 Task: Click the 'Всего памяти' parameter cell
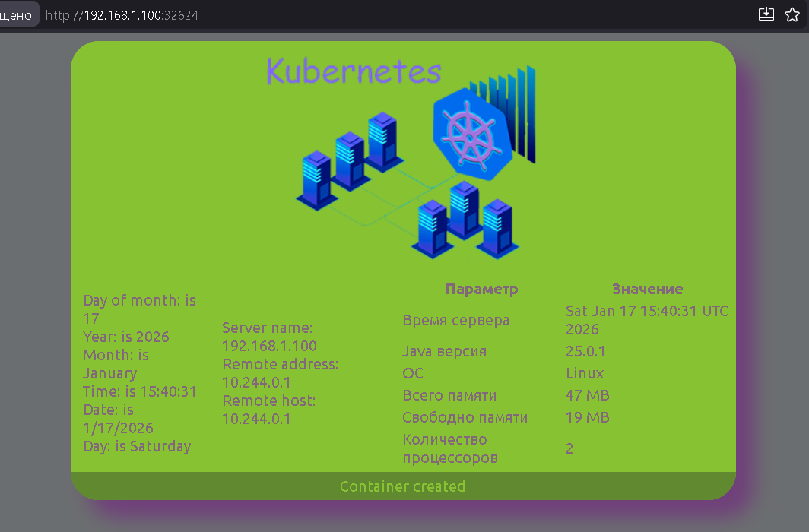tap(449, 395)
